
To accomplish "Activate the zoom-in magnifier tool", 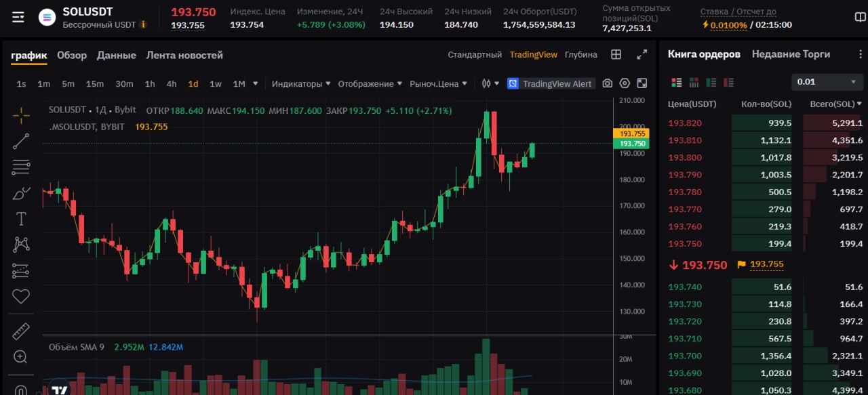I will coord(21,357).
